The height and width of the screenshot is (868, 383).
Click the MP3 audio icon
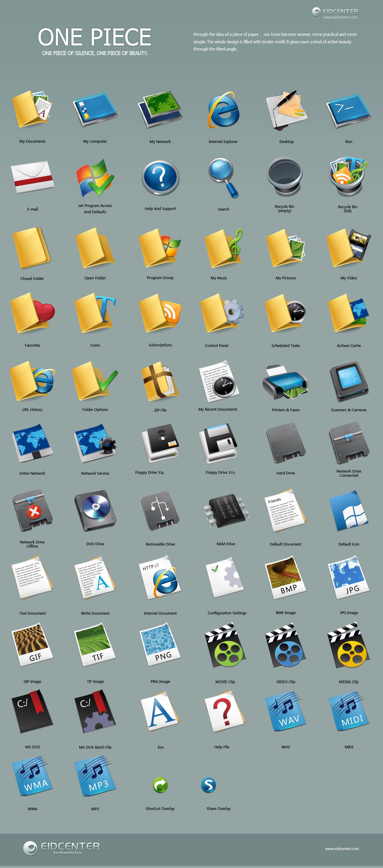95,776
